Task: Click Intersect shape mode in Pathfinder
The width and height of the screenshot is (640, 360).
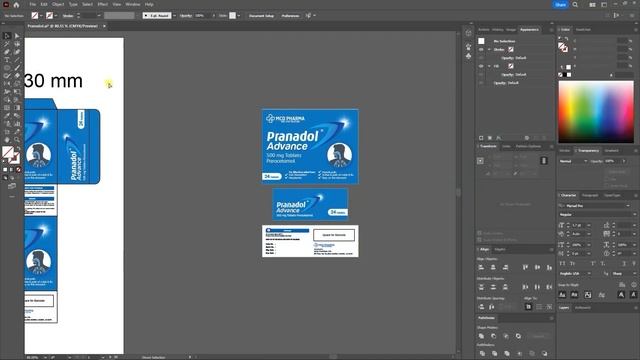Action: pos(506,336)
